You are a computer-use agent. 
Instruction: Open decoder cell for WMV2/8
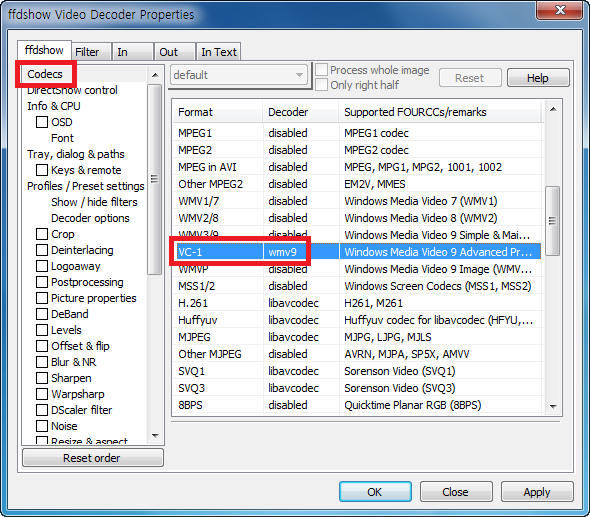301,218
